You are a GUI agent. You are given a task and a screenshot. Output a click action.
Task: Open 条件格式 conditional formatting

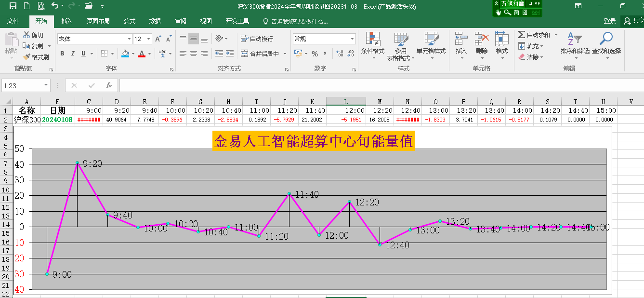(x=373, y=46)
